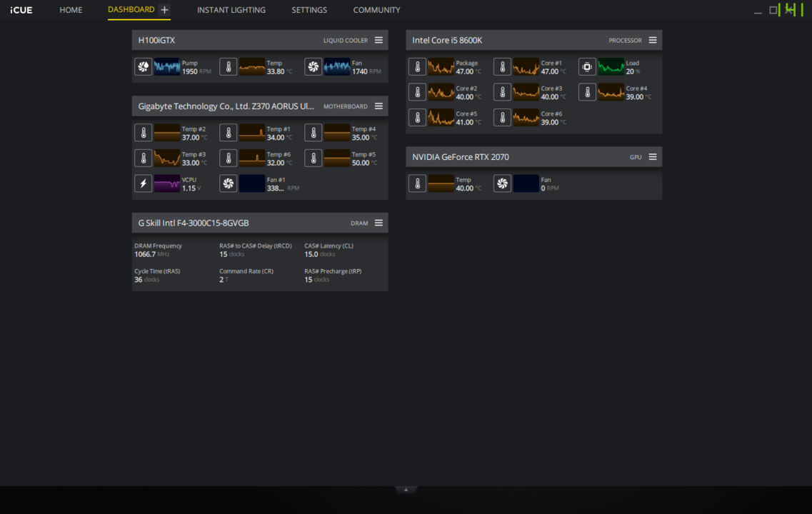Click the Pump fan icon in H100iGTX

coord(144,67)
